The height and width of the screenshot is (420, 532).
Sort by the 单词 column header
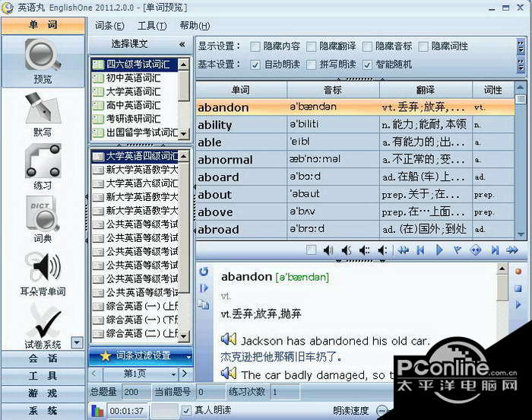(x=241, y=90)
